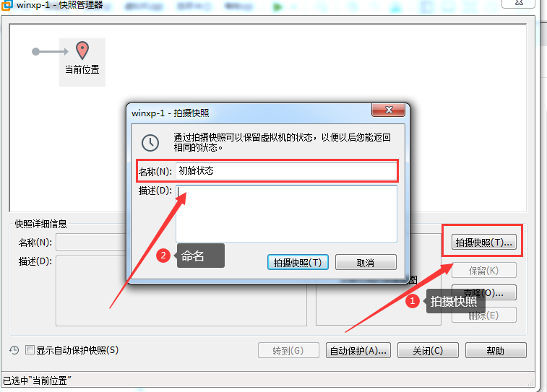This screenshot has width=547, height=392.
Task: Open 帮助 for snapshot manager
Action: point(496,350)
